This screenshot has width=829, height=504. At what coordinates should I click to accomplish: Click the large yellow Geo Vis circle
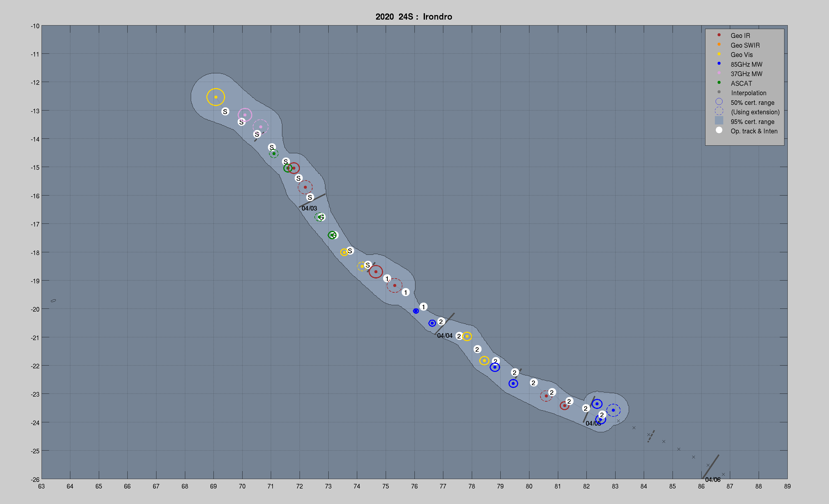click(216, 97)
